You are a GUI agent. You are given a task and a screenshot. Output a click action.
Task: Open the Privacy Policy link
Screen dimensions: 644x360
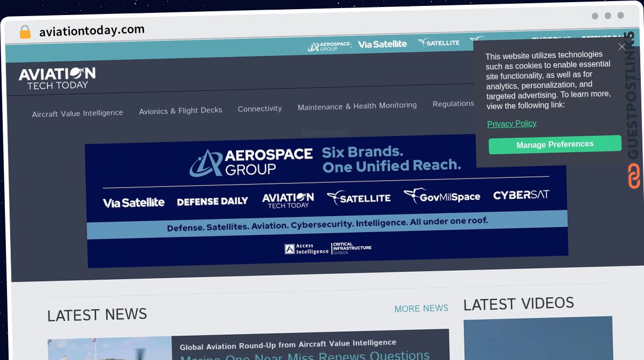tap(511, 124)
